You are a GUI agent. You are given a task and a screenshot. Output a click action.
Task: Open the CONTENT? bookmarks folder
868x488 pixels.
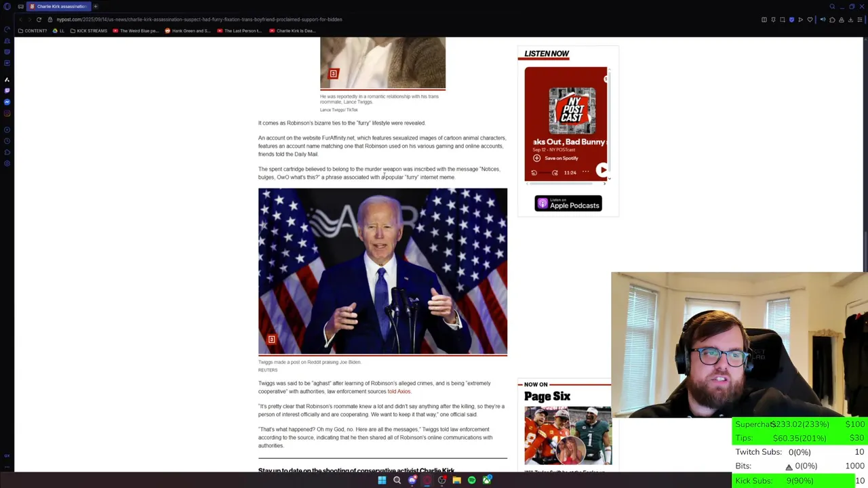[x=33, y=30]
